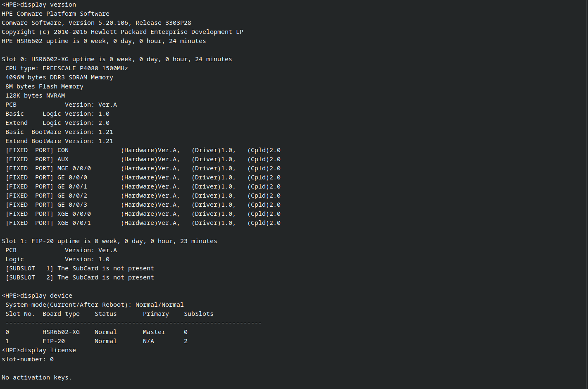The image size is (588, 389).
Task: Click the 'No activation keys.' message
Action: point(37,377)
